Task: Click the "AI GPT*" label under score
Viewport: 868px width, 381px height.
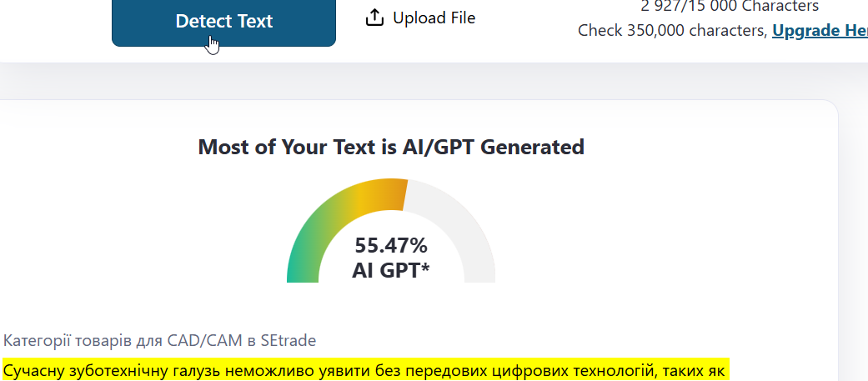Action: 391,269
